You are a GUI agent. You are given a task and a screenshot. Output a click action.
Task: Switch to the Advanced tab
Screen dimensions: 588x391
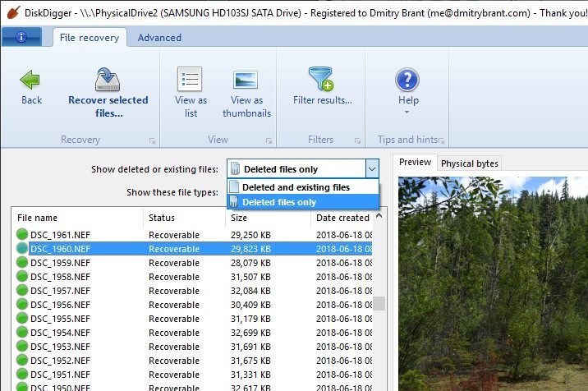159,38
